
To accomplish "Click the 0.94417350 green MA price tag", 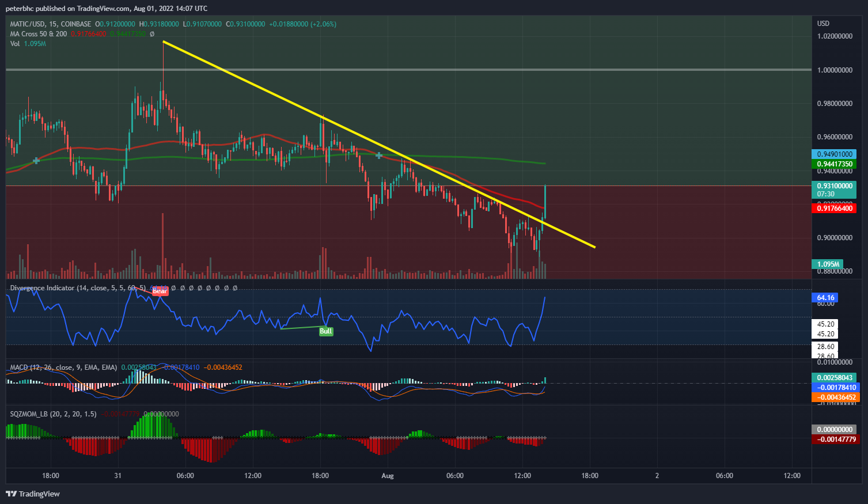I will [x=834, y=164].
